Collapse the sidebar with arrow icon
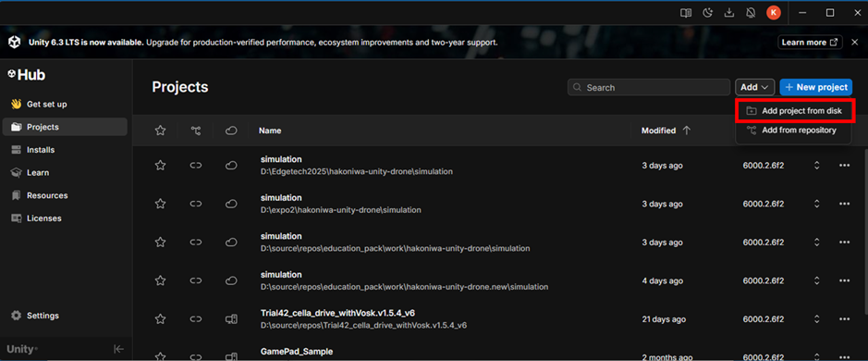The height and width of the screenshot is (361, 868). [118, 349]
